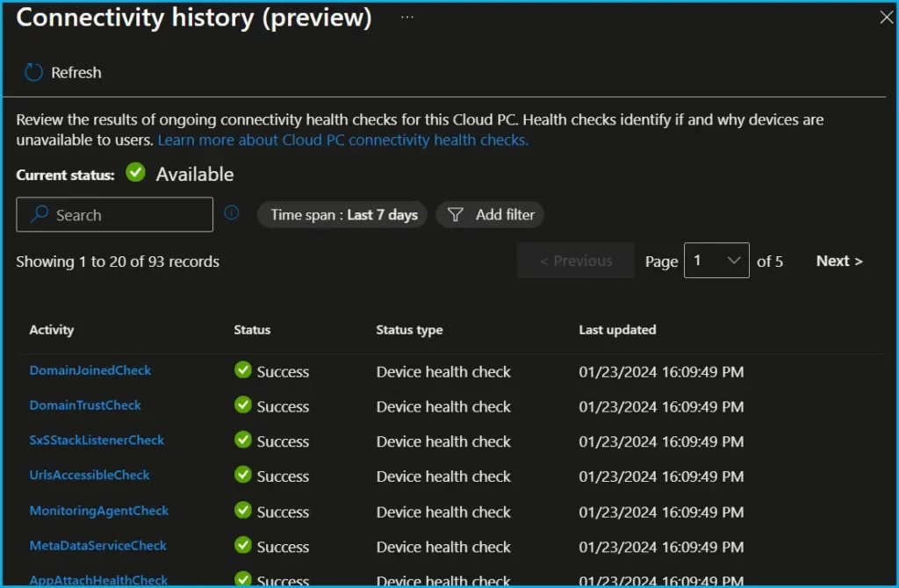Click the Success status text for DomainJoinedCheck
Image resolution: width=899 pixels, height=588 pixels.
click(284, 372)
